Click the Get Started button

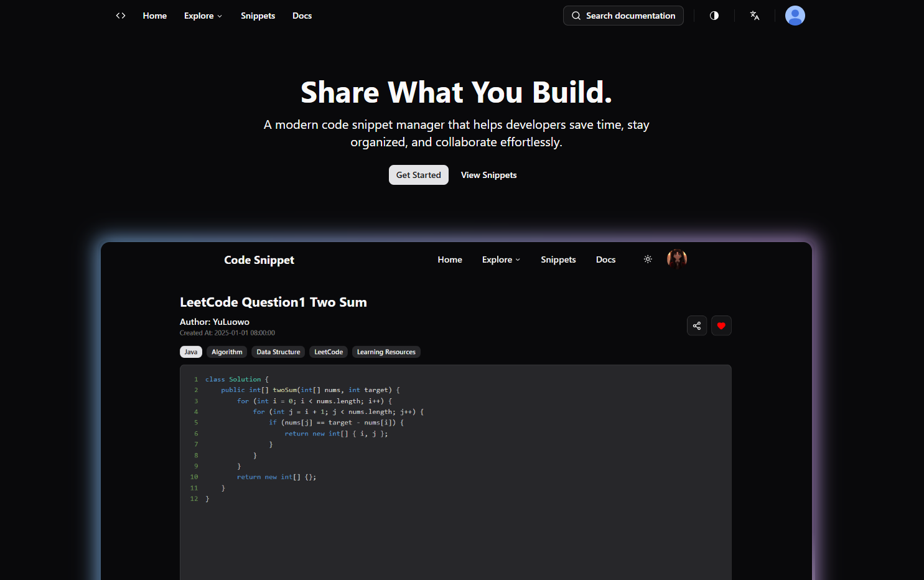pos(419,175)
